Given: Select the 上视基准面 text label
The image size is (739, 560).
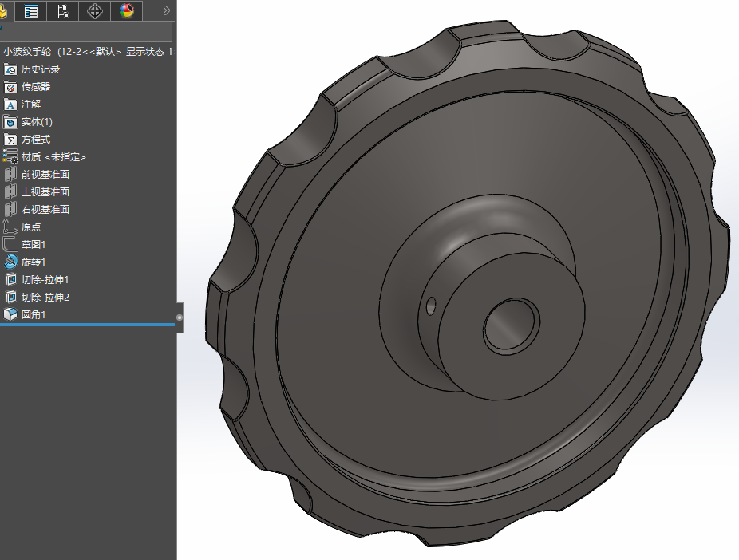Looking at the screenshot, I should 45,191.
